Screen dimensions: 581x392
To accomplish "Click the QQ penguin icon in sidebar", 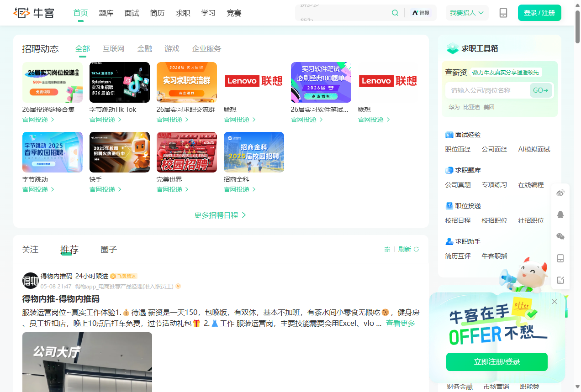I will pyautogui.click(x=560, y=214).
